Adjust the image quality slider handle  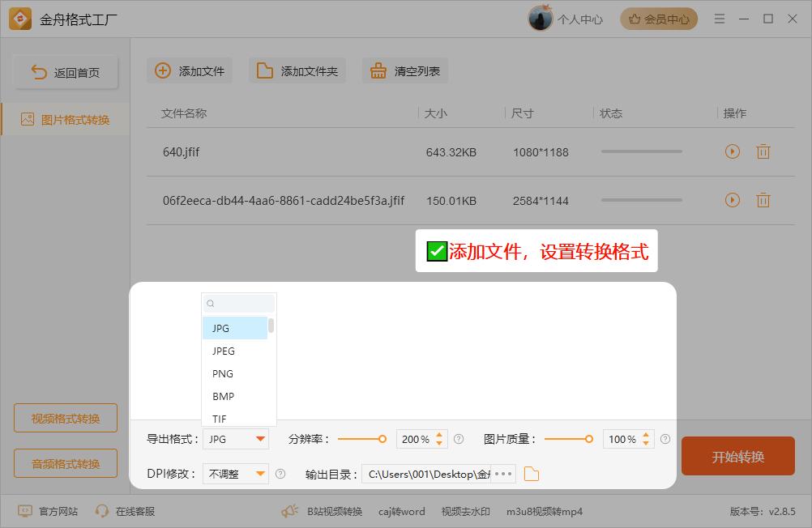click(589, 439)
